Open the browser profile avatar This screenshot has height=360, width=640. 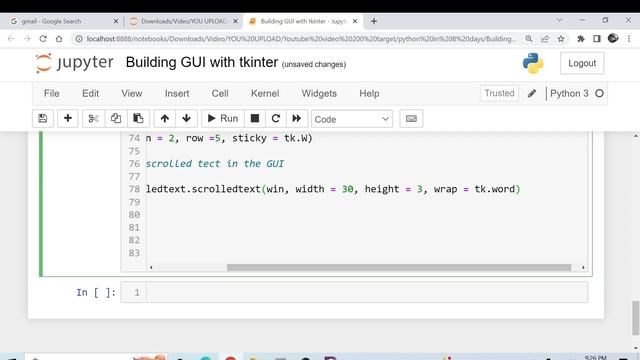(x=613, y=38)
